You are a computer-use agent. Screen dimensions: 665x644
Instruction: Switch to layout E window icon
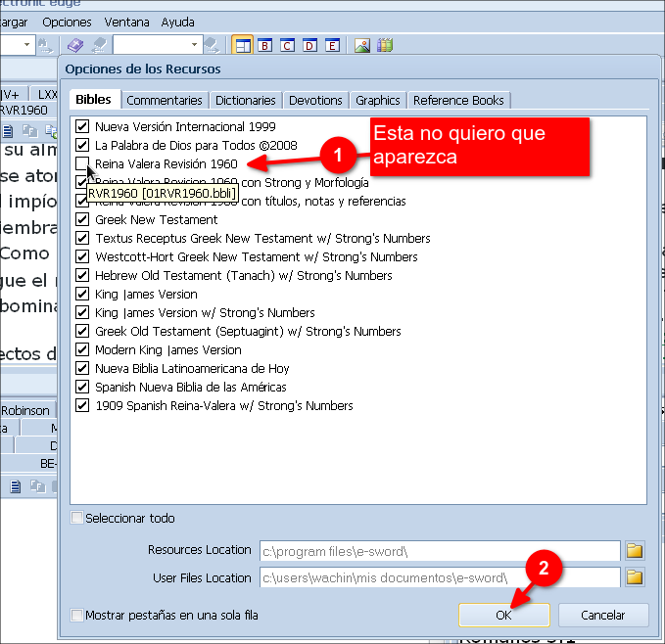(332, 45)
